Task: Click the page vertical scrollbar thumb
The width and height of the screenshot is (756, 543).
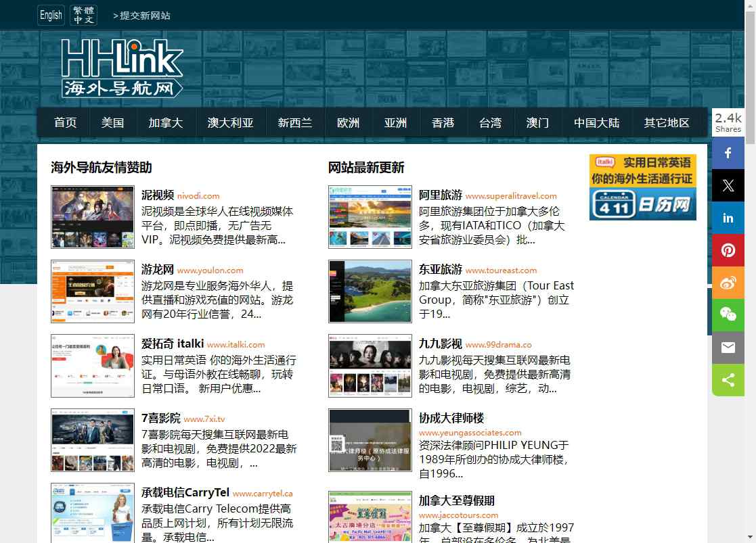Action: click(750, 77)
